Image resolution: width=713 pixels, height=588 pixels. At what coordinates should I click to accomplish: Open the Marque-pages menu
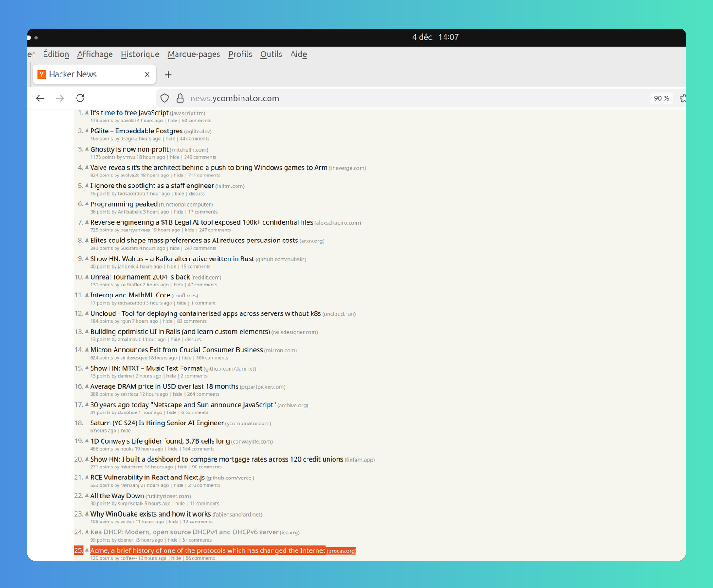pos(193,54)
